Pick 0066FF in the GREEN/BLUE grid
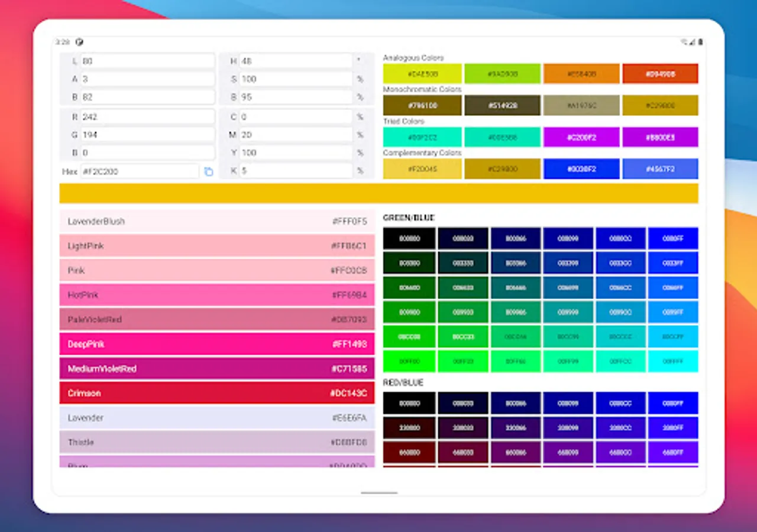Screen dimensions: 757x532 point(673,288)
